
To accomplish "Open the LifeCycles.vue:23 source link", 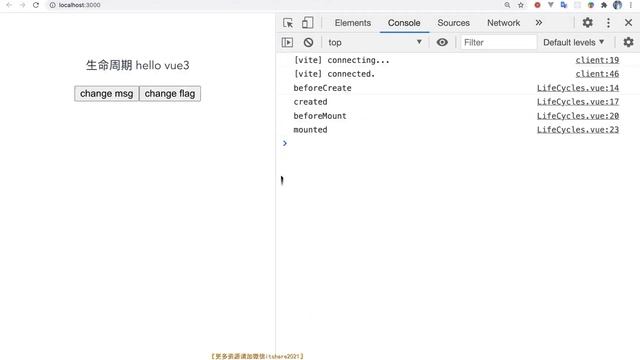I will (x=578, y=130).
